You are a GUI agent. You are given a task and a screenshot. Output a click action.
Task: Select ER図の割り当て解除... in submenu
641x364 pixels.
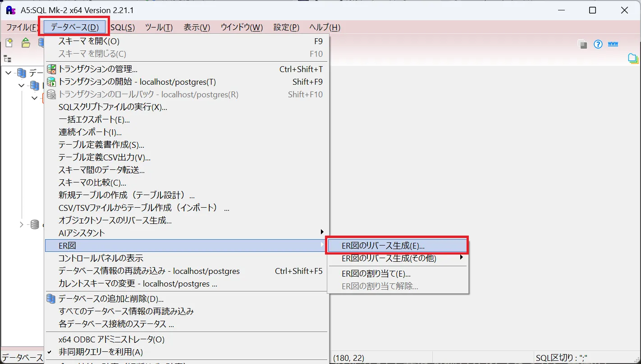(x=398, y=287)
